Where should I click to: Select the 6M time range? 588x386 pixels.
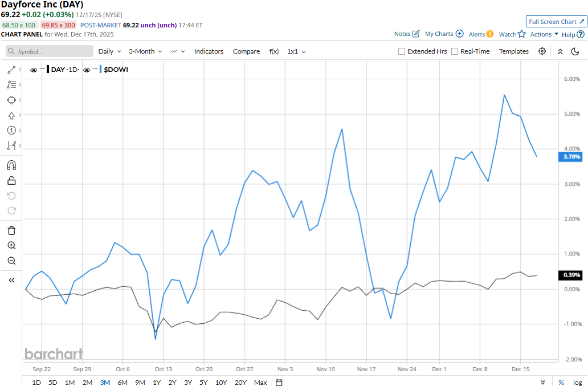pos(122,382)
